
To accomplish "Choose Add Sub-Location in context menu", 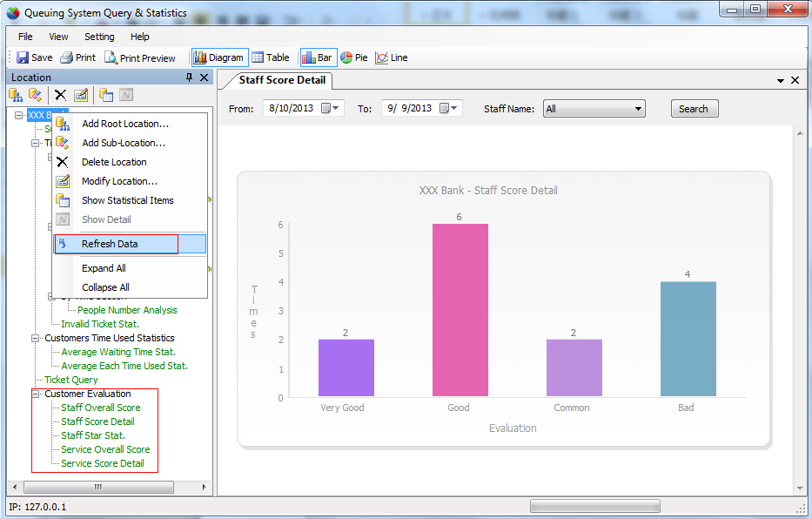I will click(x=130, y=143).
